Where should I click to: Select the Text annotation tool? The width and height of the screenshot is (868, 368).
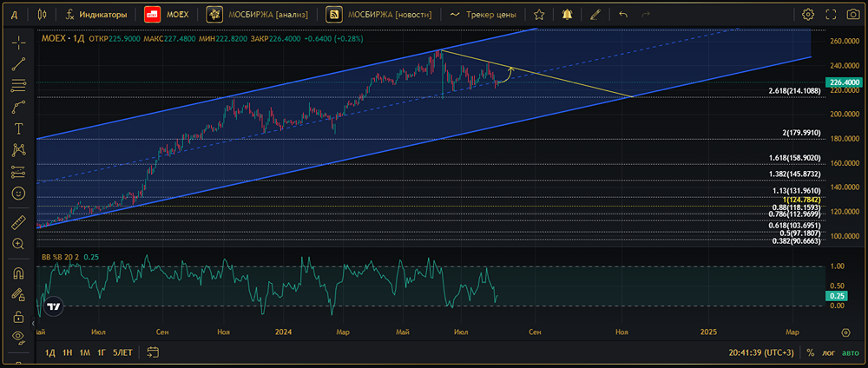18,128
